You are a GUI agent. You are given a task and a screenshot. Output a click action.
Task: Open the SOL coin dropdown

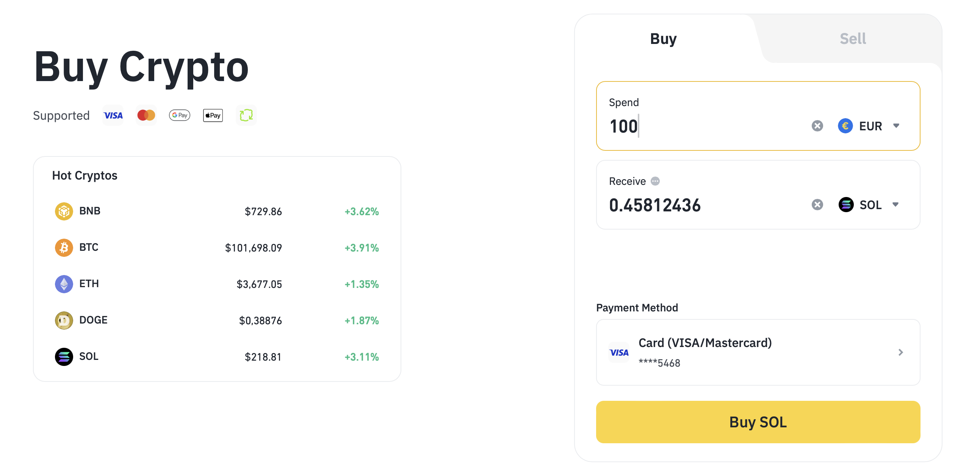pos(869,205)
